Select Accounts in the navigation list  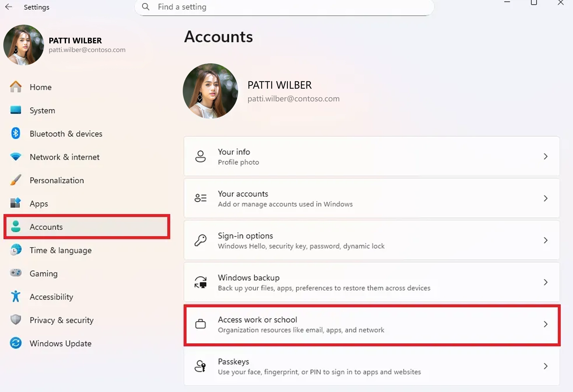tap(46, 227)
